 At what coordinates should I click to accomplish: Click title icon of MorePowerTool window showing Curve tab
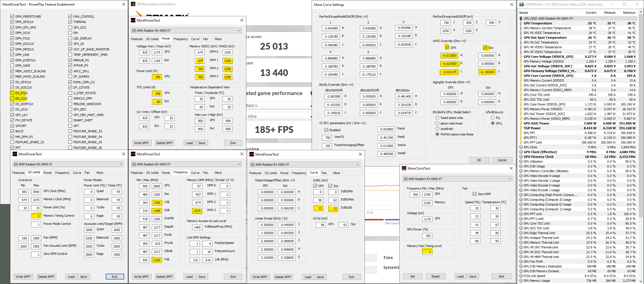[252, 154]
